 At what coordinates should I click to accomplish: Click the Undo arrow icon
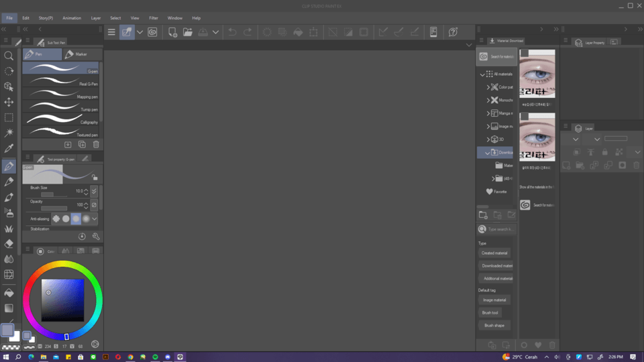point(232,32)
